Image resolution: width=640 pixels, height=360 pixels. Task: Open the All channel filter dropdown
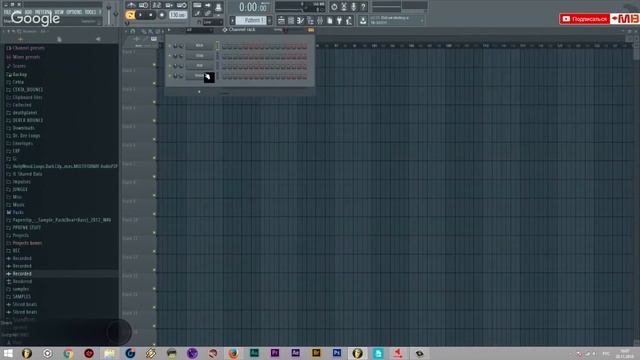(x=200, y=30)
